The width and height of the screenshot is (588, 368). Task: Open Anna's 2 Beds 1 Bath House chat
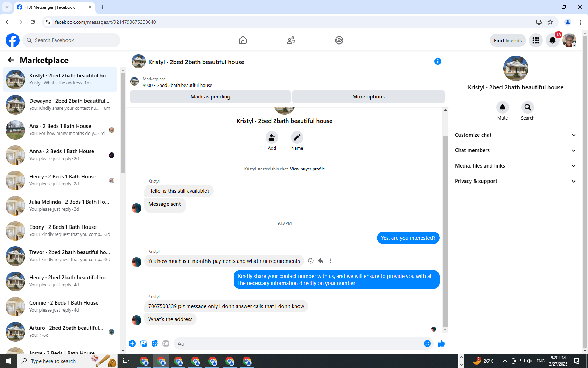[x=60, y=155]
